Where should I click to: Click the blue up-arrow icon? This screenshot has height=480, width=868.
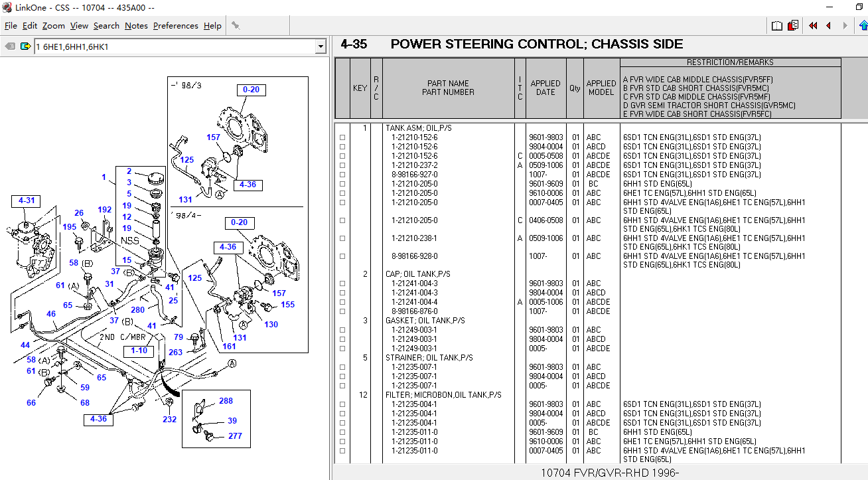pos(863,26)
